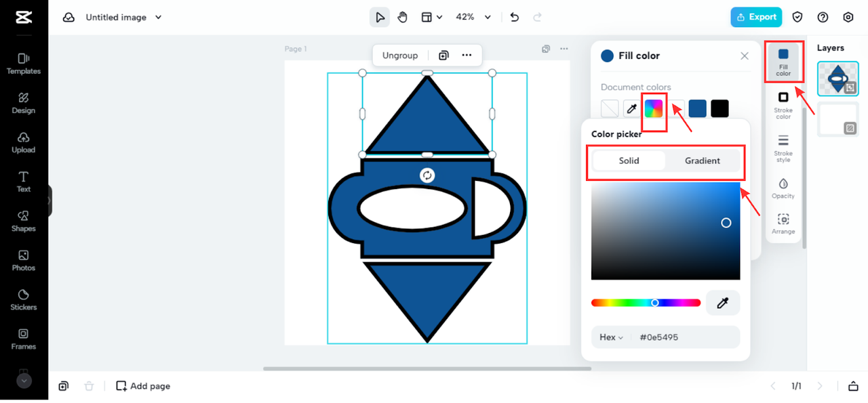Switch to the Gradient color tab
Image resolution: width=868 pixels, height=403 pixels.
(x=703, y=161)
